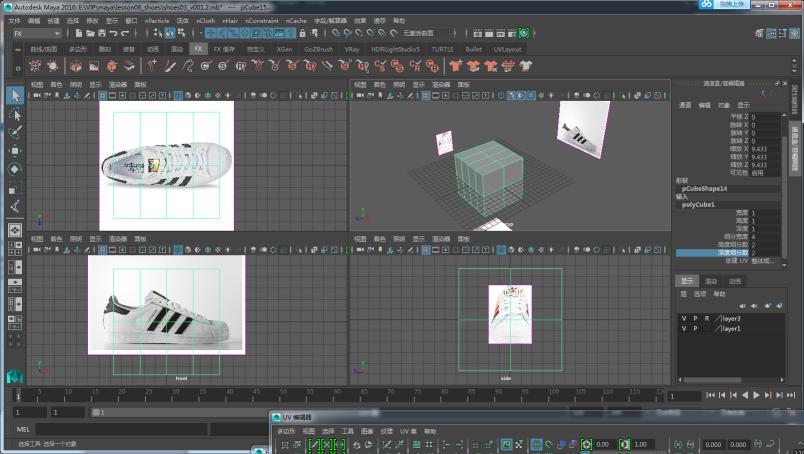The width and height of the screenshot is (804, 454).
Task: Open the 无激活曲面 live surface field
Action: pos(425,33)
